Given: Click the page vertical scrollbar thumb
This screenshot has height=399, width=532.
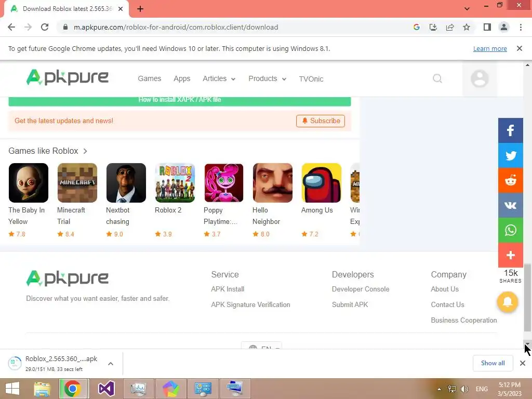Looking at the screenshot, I should (x=527, y=298).
